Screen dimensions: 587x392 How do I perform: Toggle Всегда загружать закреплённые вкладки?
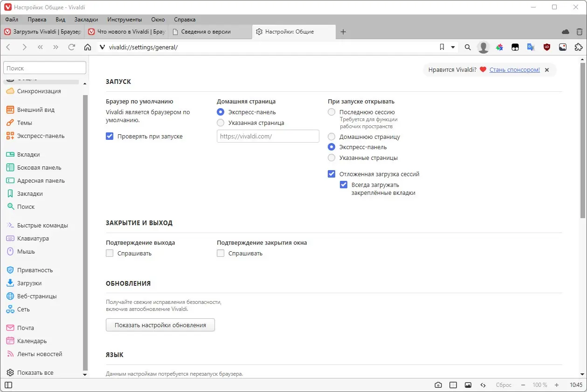[x=344, y=185]
